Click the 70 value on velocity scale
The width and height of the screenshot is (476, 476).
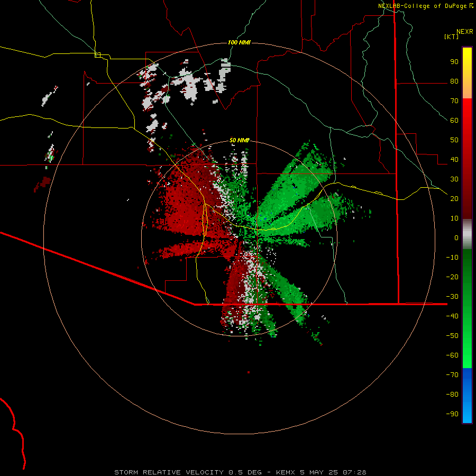click(x=454, y=101)
